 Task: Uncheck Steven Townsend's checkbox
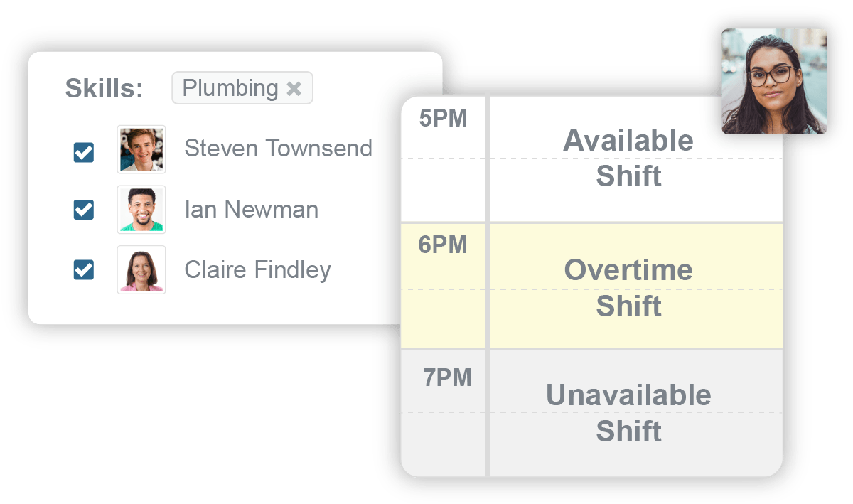84,152
